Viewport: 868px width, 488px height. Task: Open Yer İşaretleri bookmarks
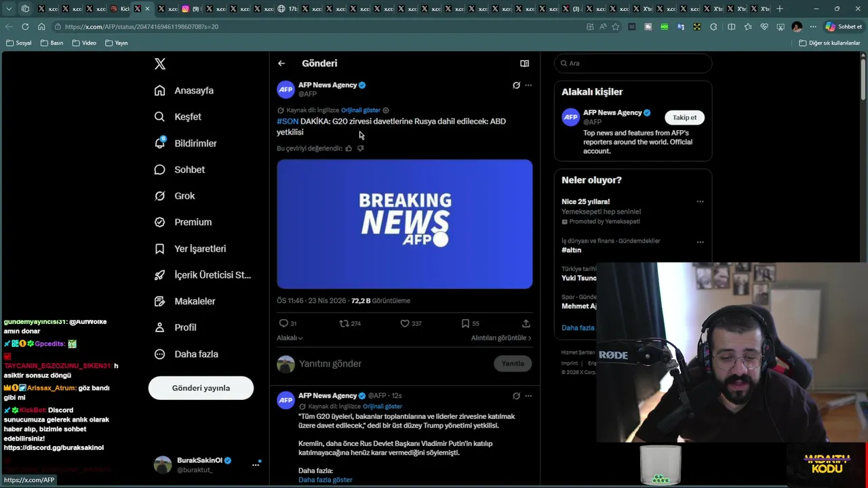(190, 249)
